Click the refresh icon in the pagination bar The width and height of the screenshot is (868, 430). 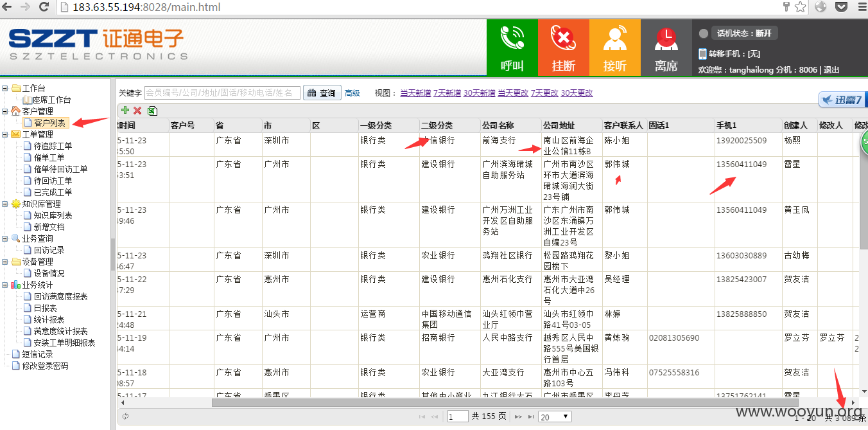pyautogui.click(x=125, y=417)
